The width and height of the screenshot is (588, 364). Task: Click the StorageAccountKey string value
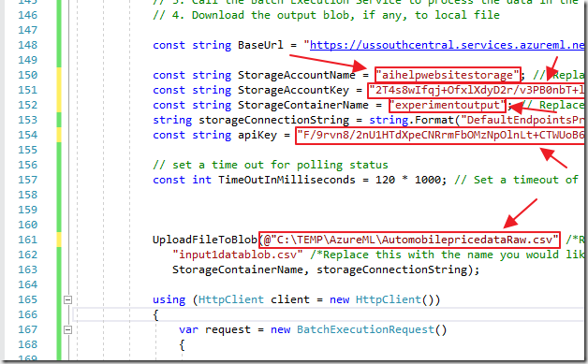click(x=477, y=90)
